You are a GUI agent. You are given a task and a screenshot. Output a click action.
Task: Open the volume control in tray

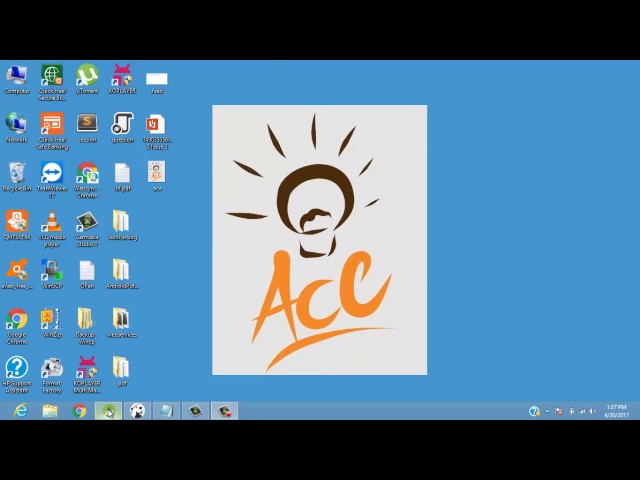(593, 411)
